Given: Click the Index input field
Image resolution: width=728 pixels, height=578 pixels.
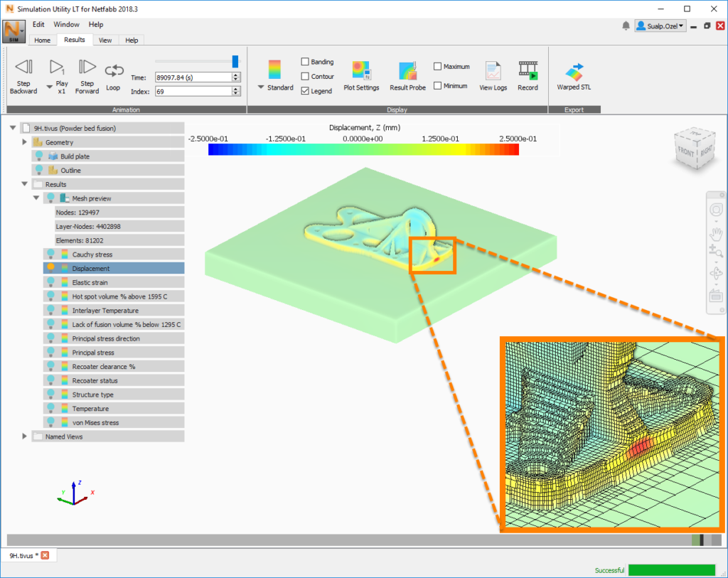Looking at the screenshot, I should pyautogui.click(x=193, y=91).
